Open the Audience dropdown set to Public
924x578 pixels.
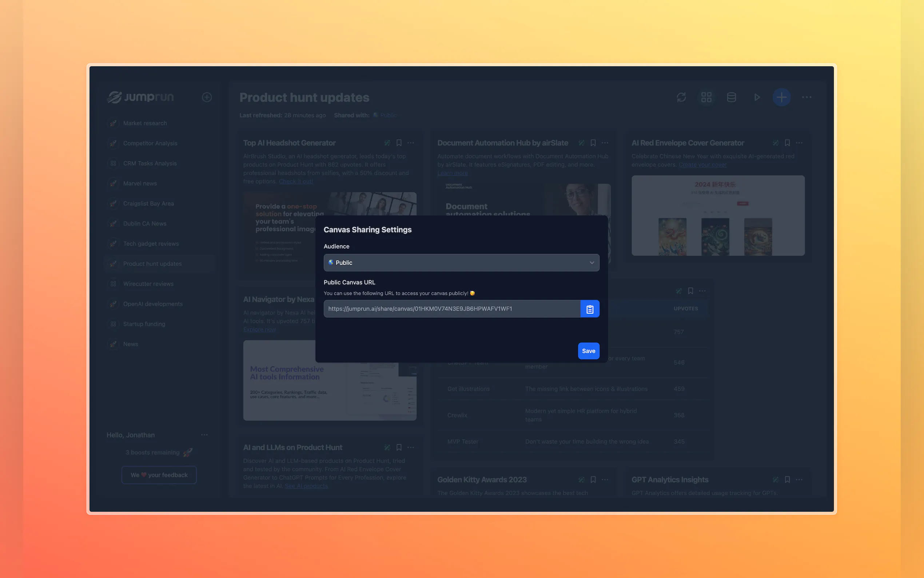(461, 263)
